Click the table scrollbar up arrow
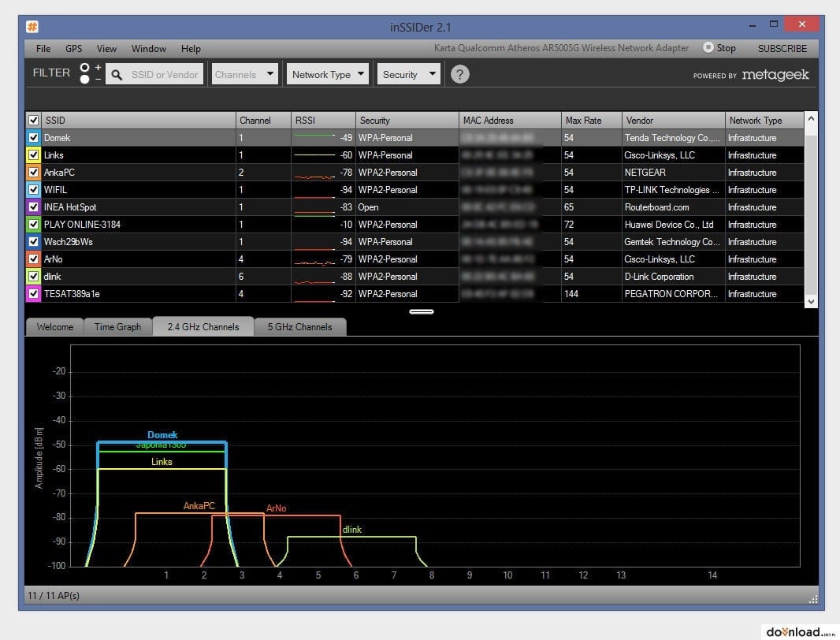This screenshot has width=840, height=640. [x=811, y=118]
